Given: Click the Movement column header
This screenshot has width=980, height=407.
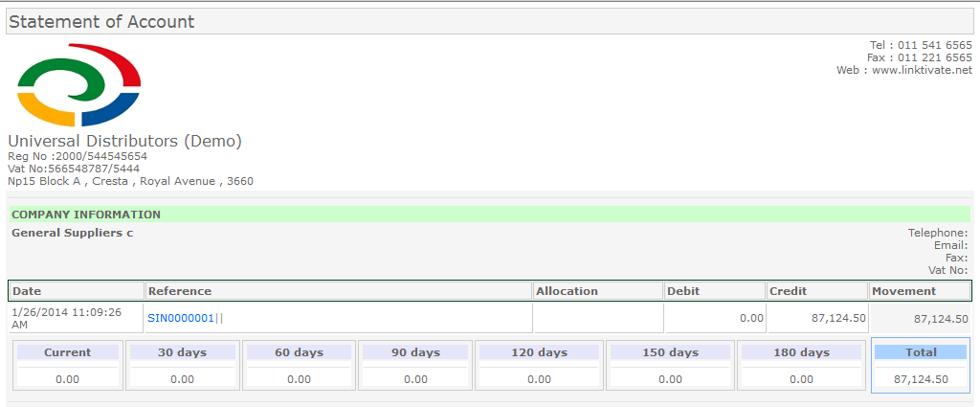Looking at the screenshot, I should (920, 291).
